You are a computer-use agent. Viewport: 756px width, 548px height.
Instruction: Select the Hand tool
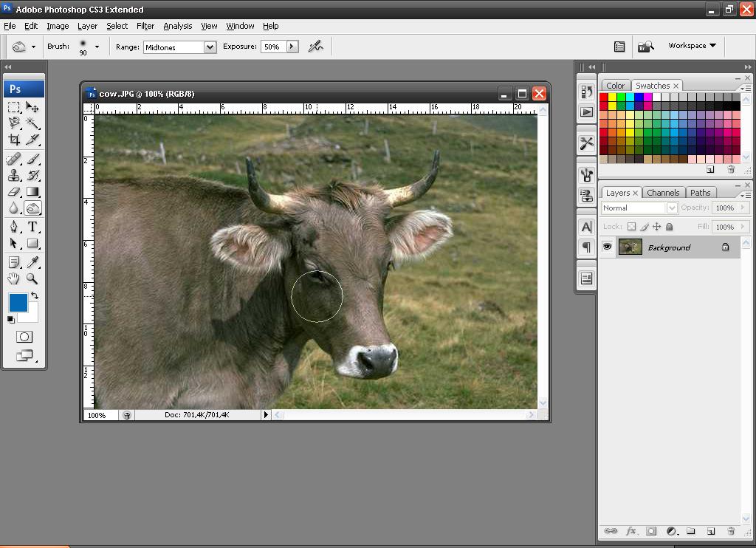(x=14, y=278)
